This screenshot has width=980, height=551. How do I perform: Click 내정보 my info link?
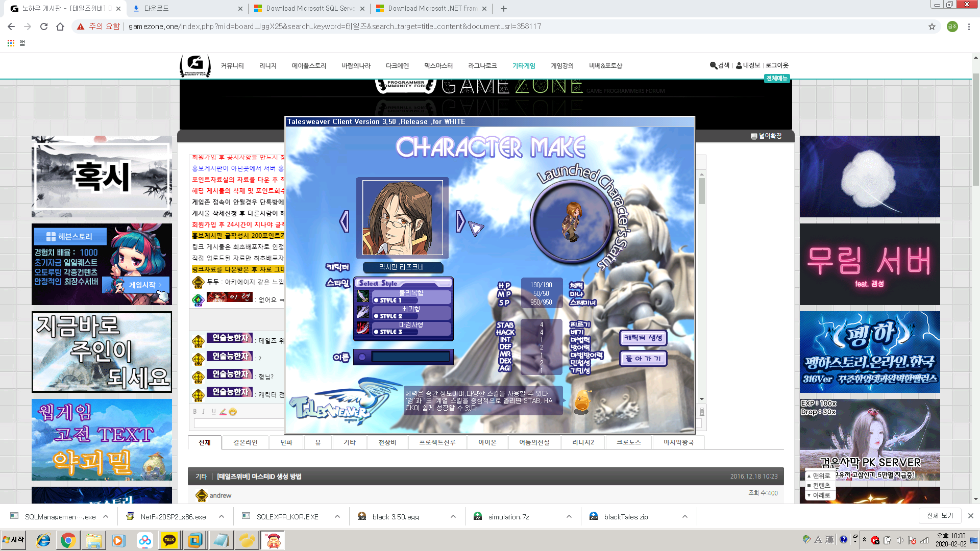(748, 65)
